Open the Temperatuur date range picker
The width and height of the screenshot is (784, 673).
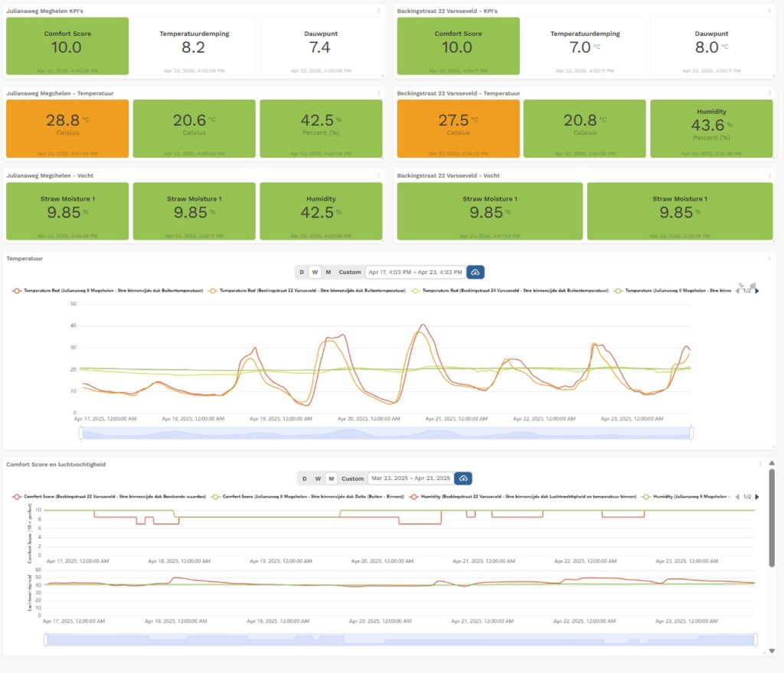click(414, 272)
